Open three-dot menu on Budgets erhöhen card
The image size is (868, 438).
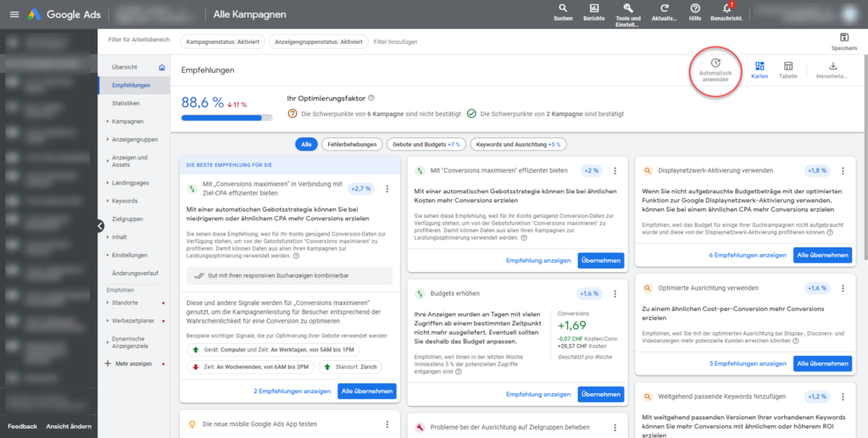coord(615,293)
